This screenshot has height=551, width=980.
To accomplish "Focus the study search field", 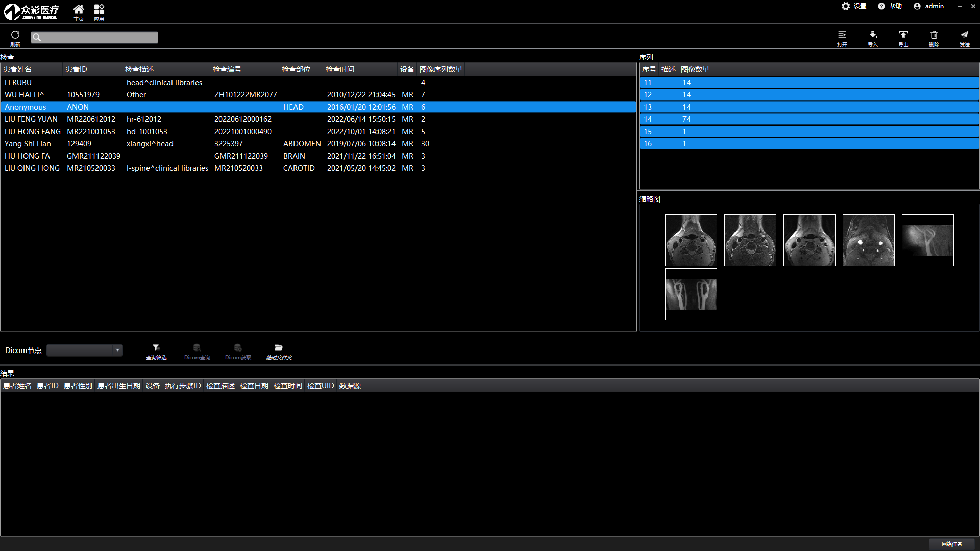I will click(x=94, y=37).
